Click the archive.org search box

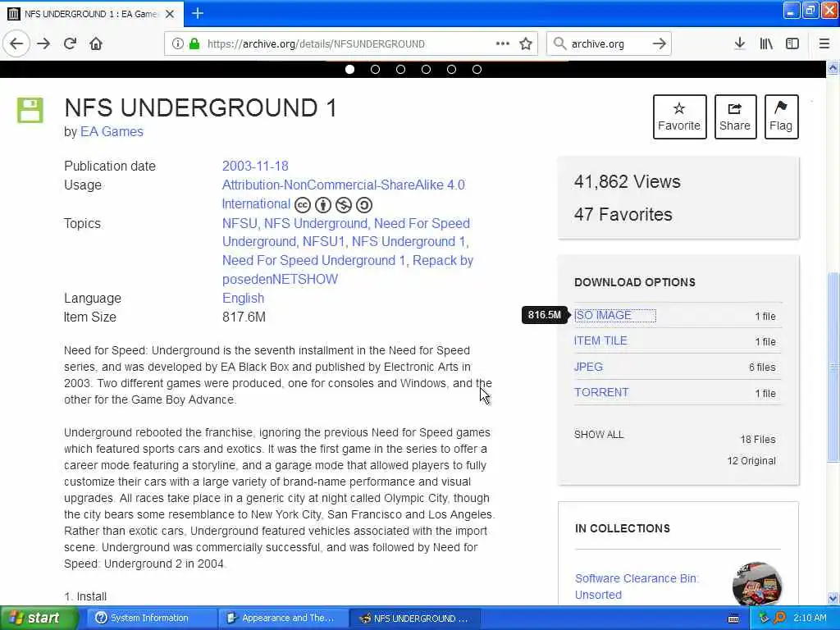tap(608, 44)
